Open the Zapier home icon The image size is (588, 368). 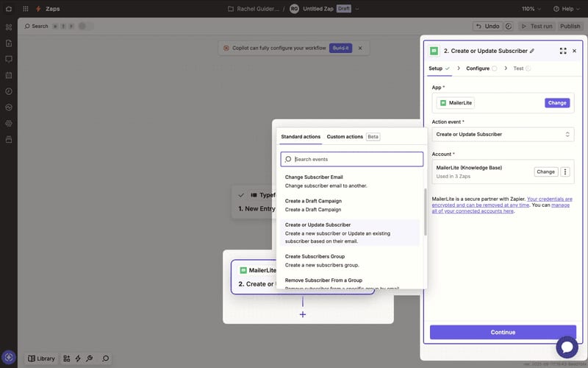coord(9,9)
